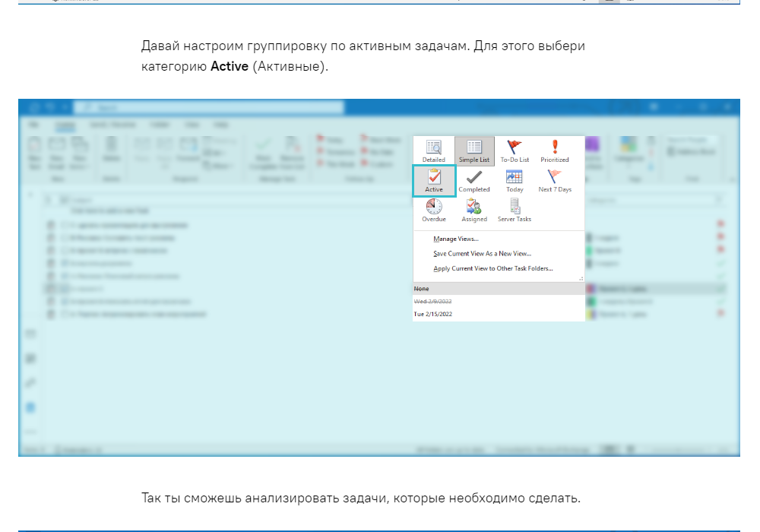Select the Server Tasks view

[515, 211]
